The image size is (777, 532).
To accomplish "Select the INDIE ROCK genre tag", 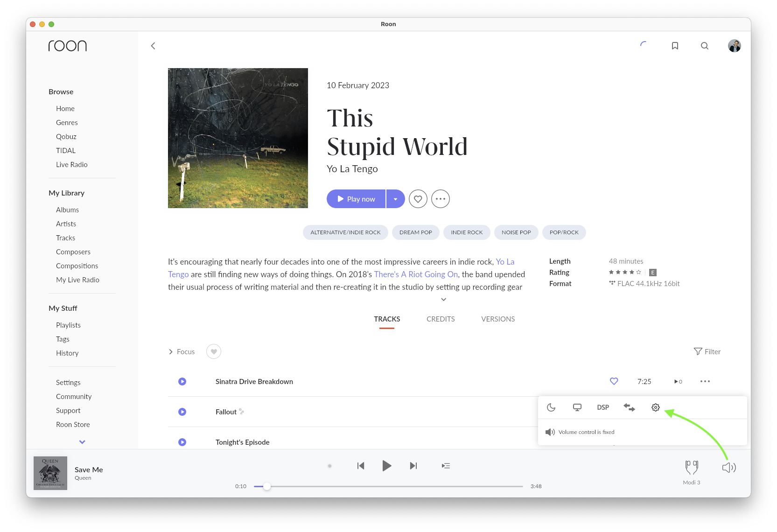I will (467, 232).
